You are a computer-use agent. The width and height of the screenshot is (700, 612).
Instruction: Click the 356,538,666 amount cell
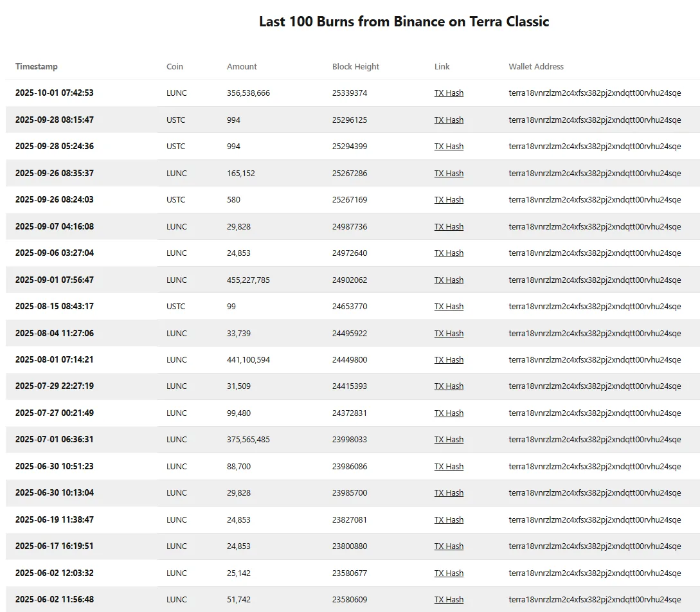pyautogui.click(x=248, y=93)
